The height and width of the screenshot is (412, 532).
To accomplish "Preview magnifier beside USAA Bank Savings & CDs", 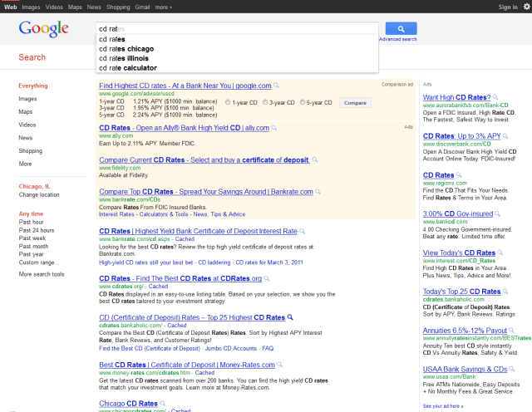I will [512, 369].
